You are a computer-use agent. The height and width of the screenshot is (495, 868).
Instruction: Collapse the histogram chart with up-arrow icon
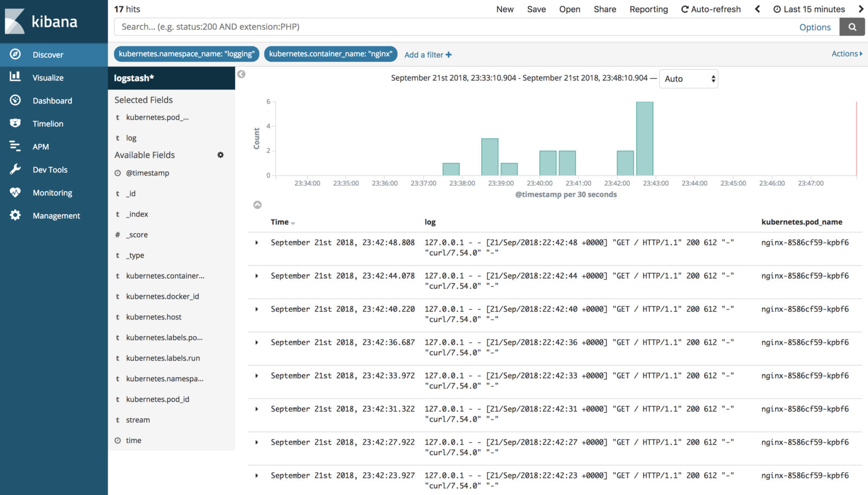click(x=258, y=204)
